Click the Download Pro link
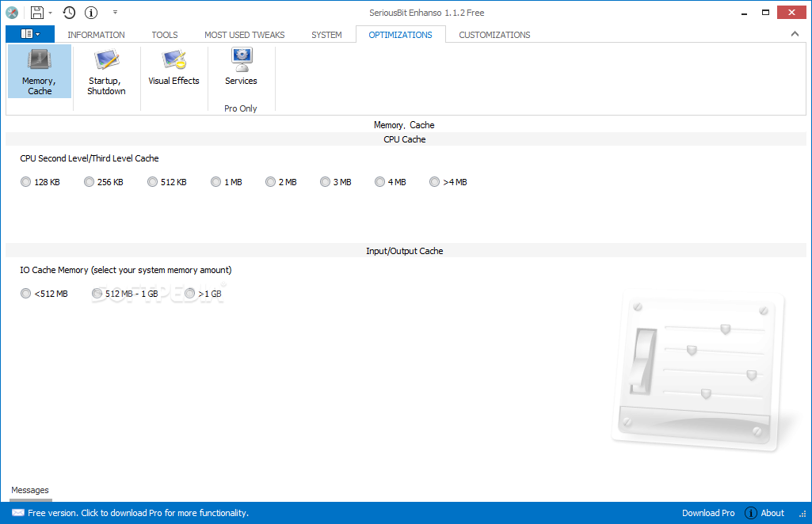This screenshot has width=812, height=524. click(x=708, y=513)
